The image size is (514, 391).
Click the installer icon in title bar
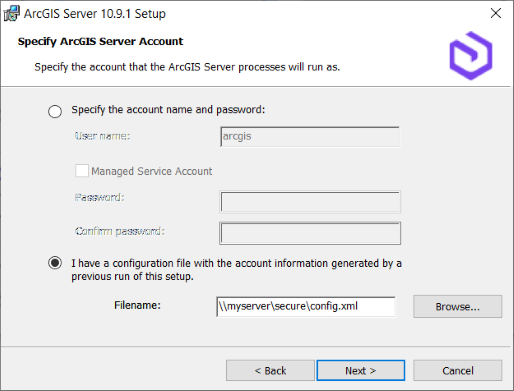coord(11,14)
